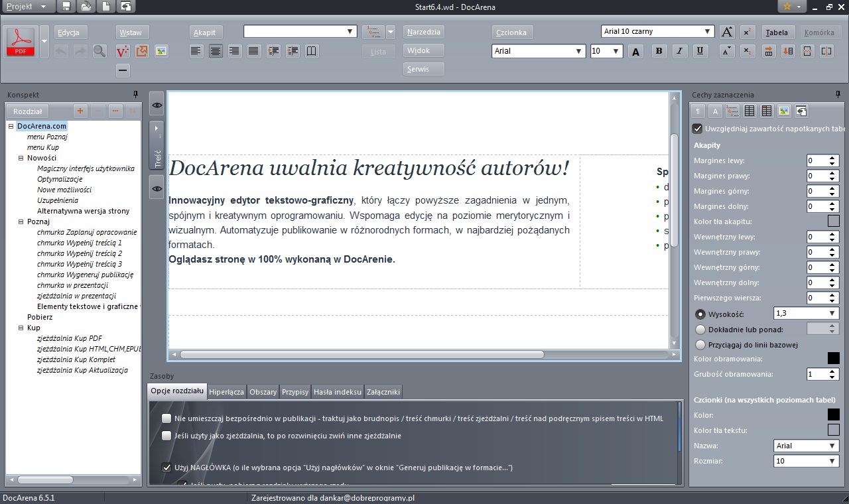Switch to the Załączniki tab
This screenshot has width=849, height=504.
click(383, 392)
